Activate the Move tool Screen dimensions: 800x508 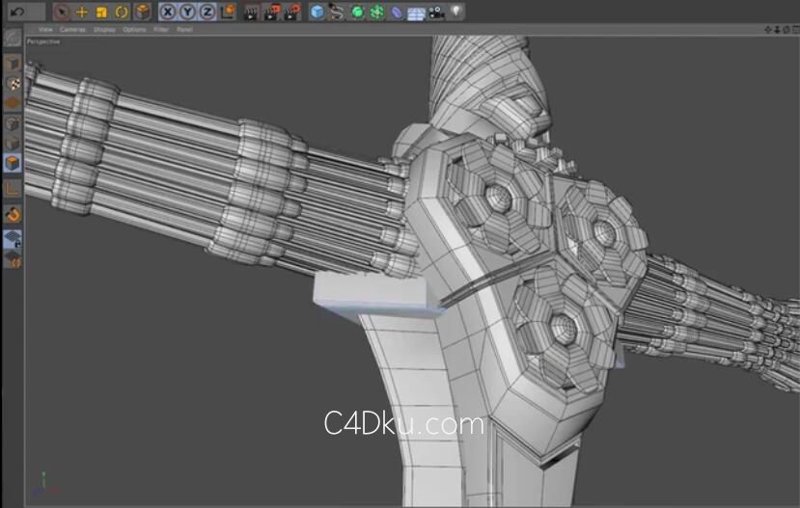[x=82, y=12]
